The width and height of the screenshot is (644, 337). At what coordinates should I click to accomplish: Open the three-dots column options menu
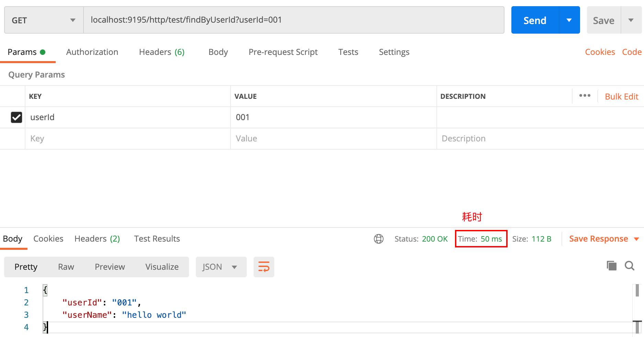point(585,96)
